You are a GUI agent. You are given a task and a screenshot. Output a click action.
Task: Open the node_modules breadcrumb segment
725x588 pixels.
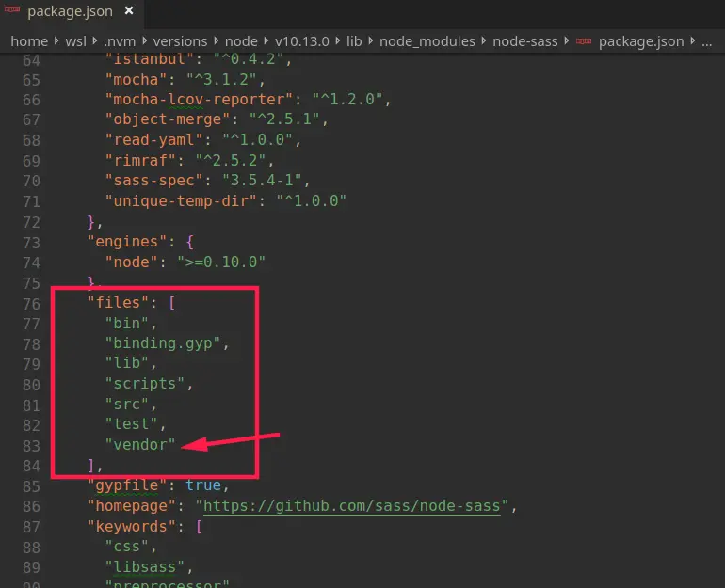click(427, 41)
